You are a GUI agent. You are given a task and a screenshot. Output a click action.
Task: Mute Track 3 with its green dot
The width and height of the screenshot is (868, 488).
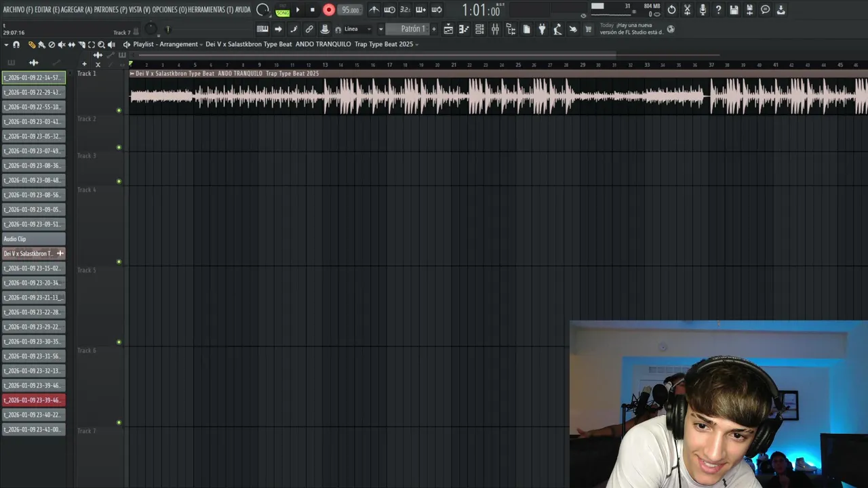pyautogui.click(x=119, y=181)
